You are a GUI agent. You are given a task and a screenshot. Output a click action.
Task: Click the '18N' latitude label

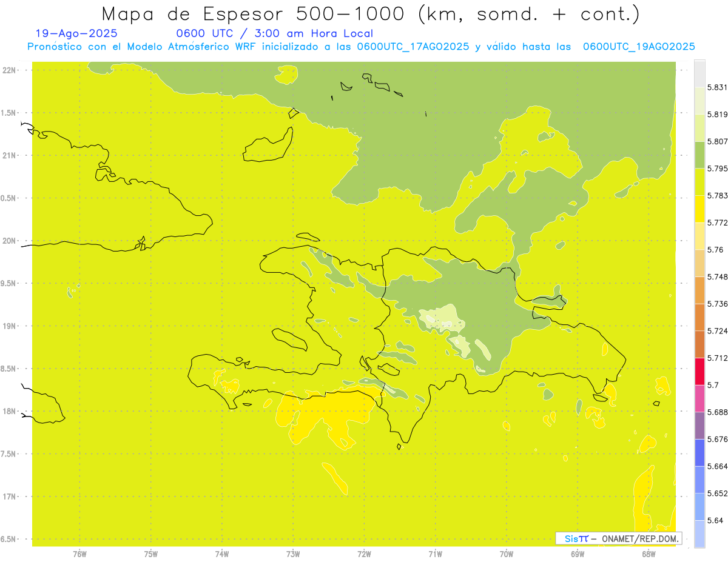(10, 412)
